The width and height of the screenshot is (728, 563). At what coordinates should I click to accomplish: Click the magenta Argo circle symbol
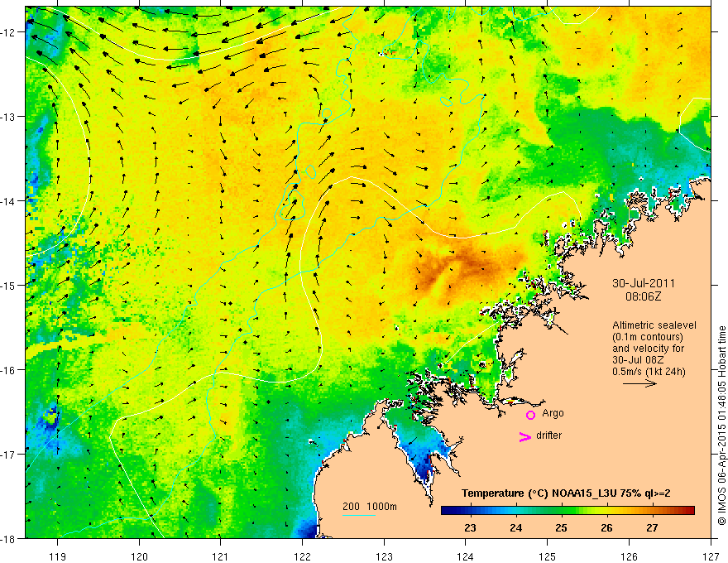[x=530, y=415]
